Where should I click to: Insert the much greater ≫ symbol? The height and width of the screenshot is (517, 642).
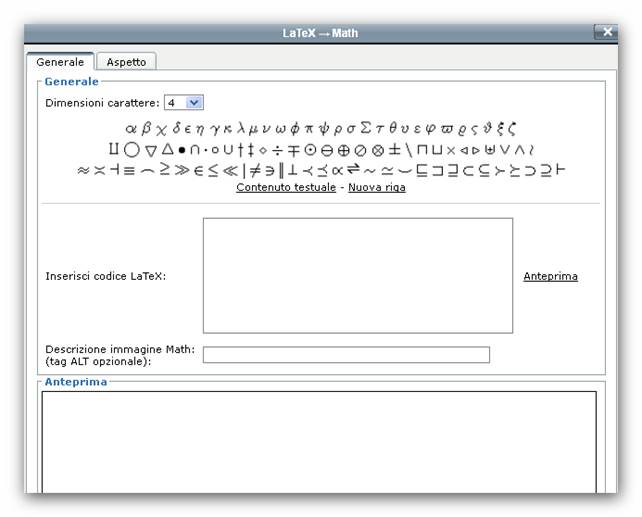pyautogui.click(x=182, y=170)
